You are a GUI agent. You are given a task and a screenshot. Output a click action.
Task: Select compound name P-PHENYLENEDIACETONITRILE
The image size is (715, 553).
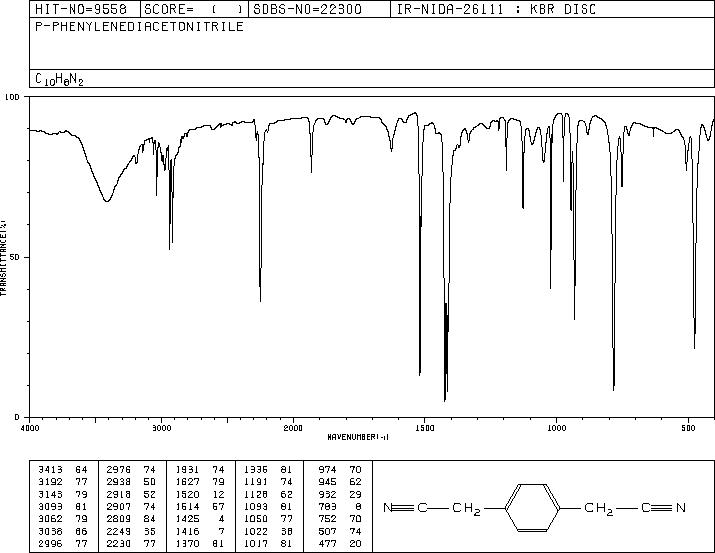click(139, 26)
